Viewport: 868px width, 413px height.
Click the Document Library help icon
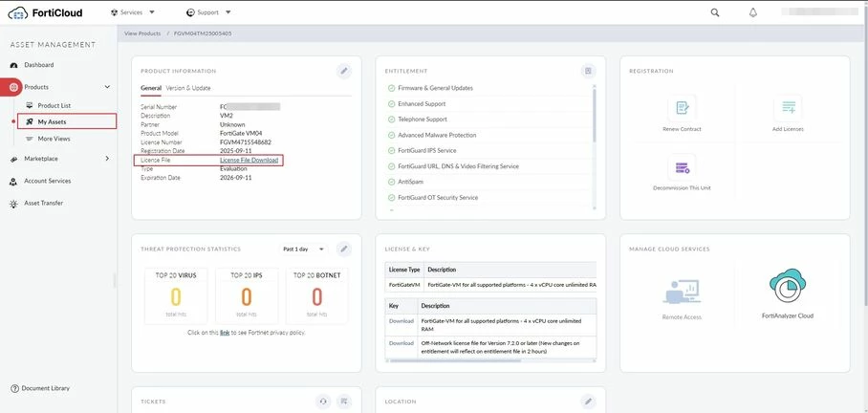(x=15, y=389)
